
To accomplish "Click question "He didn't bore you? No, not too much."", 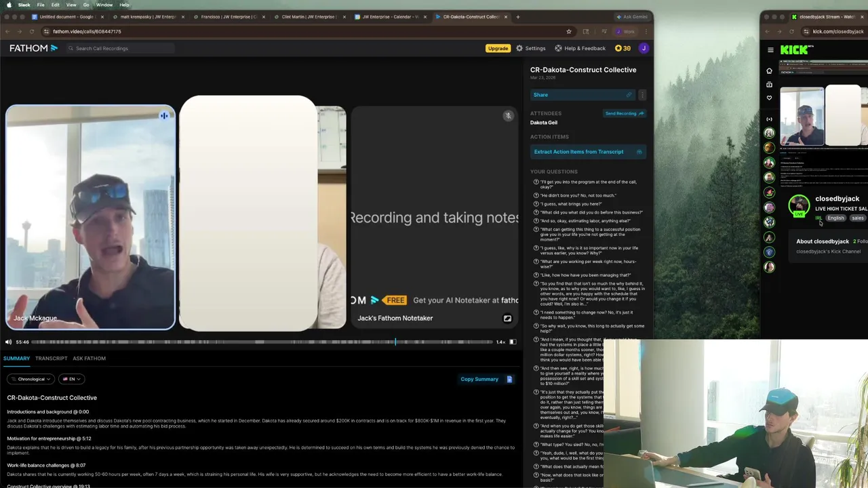I will coord(578,195).
